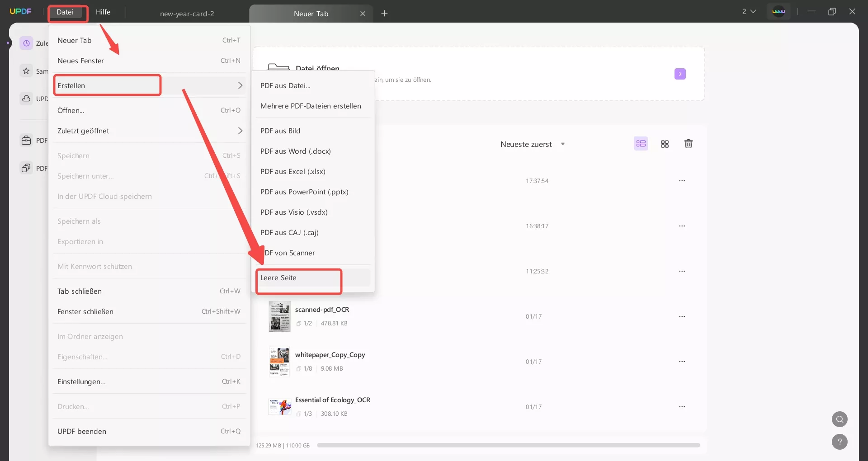
Task: Open the UPDF Cloud icon in sidebar
Action: [27, 99]
